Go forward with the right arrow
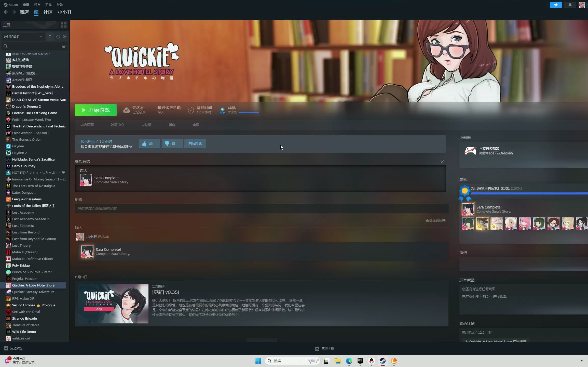This screenshot has height=367, width=588. (14, 12)
